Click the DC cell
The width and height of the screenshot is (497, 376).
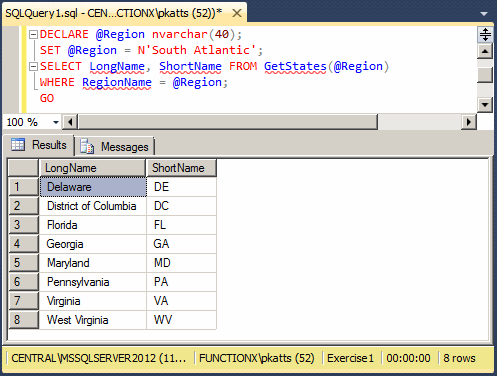tap(182, 206)
